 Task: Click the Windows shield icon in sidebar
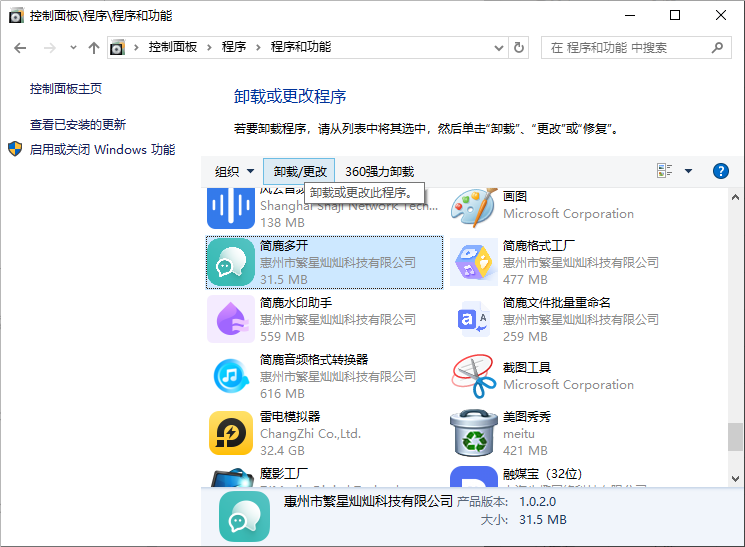(x=15, y=149)
